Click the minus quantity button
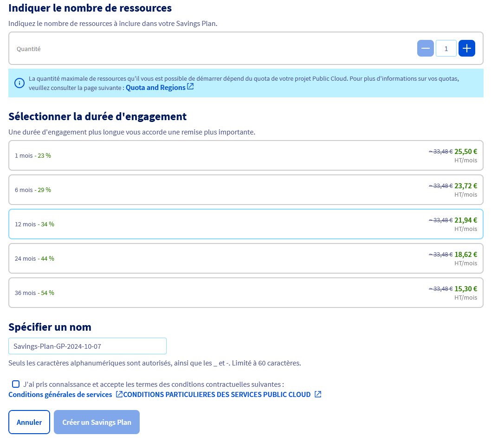 pyautogui.click(x=425, y=49)
